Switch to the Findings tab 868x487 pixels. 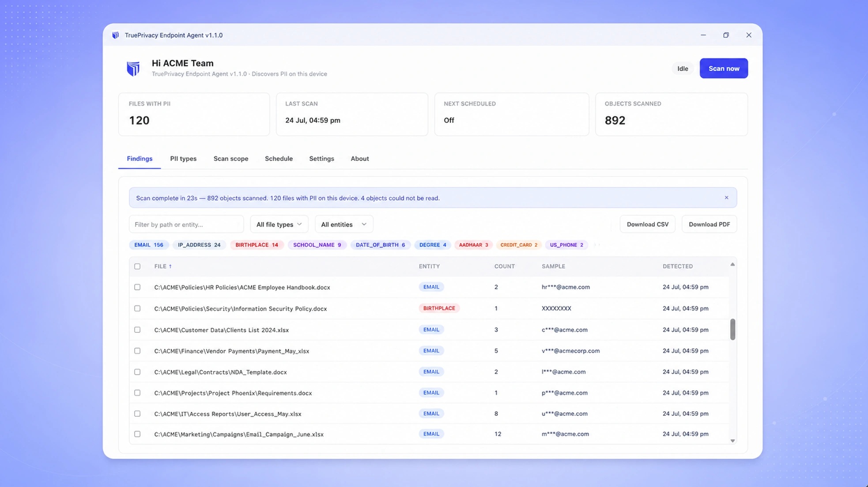pyautogui.click(x=140, y=159)
